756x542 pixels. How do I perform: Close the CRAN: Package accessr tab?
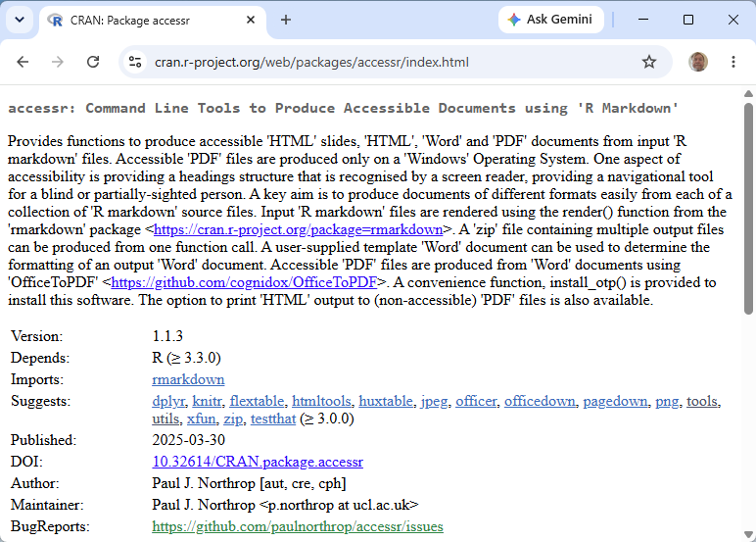pos(251,20)
